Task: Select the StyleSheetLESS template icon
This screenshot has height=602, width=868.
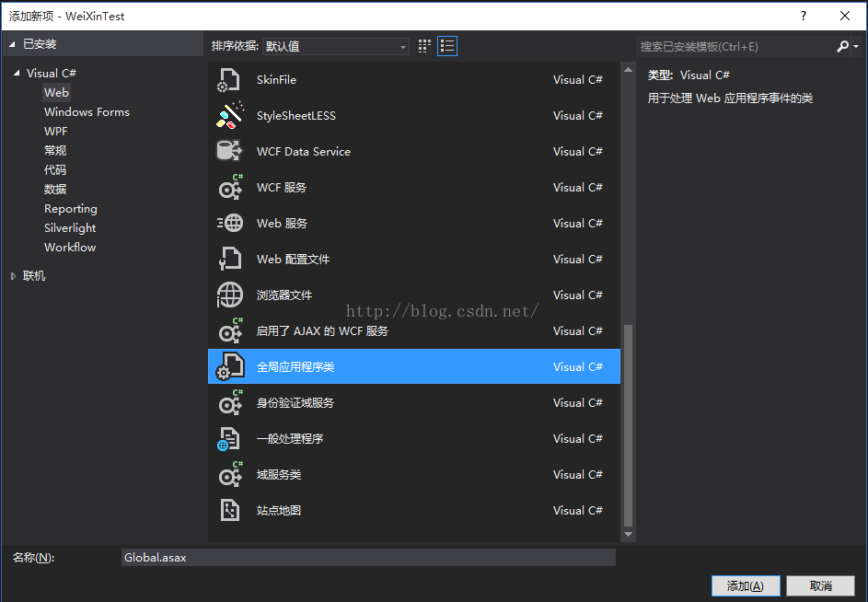Action: [230, 115]
